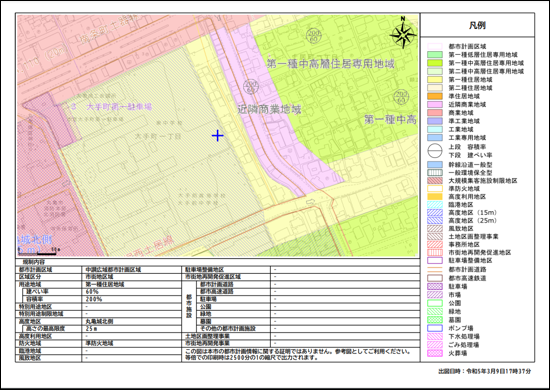The height and width of the screenshot is (390, 550).
Task: Click the 公園 green outline legend symbol
Action: tap(435, 303)
